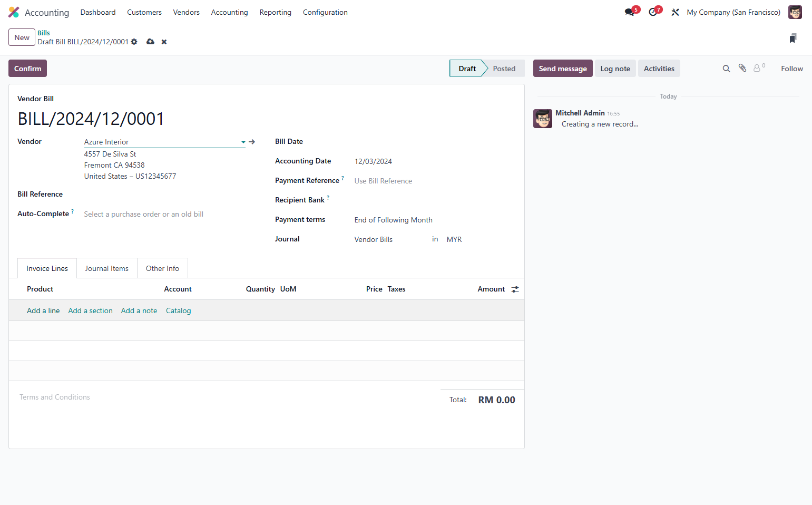812x505 pixels.
Task: Open column settings icon next to Amount
Action: [515, 289]
